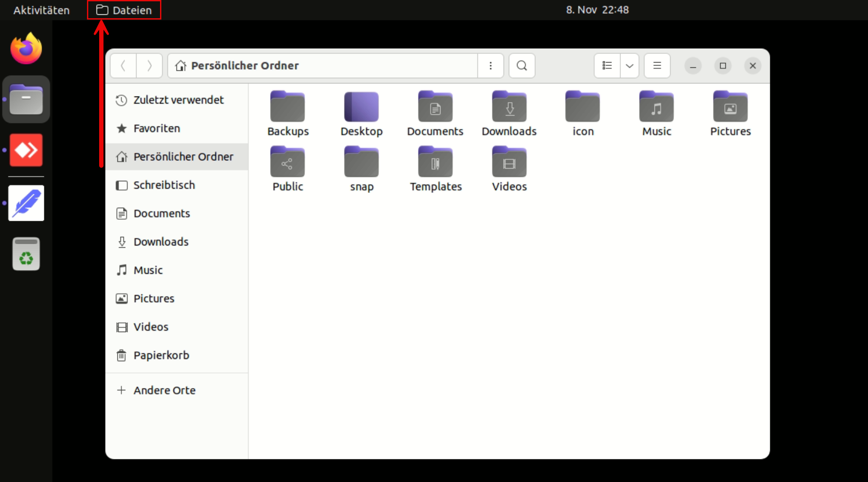Select Favoriten in the sidebar
This screenshot has width=868, height=482.
point(157,128)
